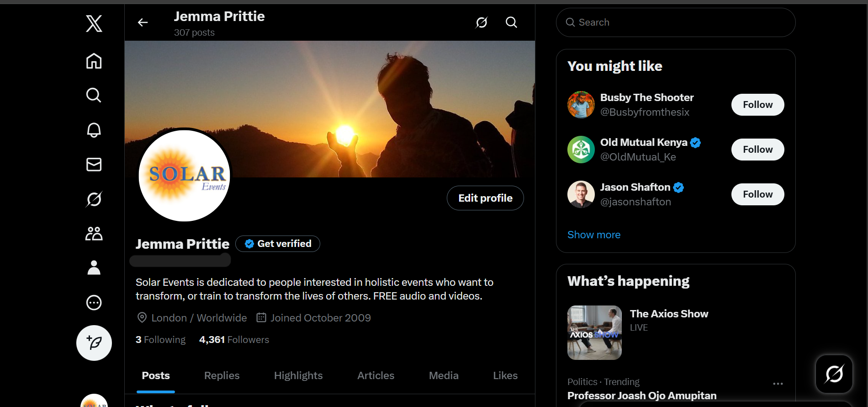The image size is (868, 407).
Task: Open Profile from the sidebar
Action: [94, 268]
